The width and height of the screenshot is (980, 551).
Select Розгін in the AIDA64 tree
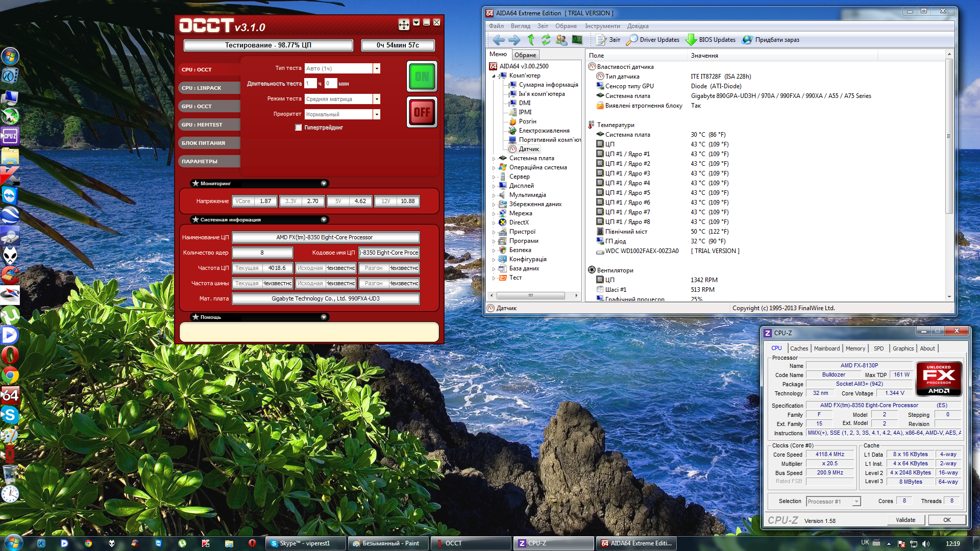(x=527, y=121)
